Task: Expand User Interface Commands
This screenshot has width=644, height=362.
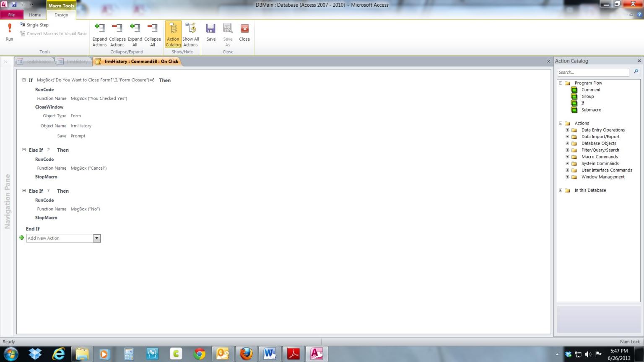Action: click(x=567, y=170)
